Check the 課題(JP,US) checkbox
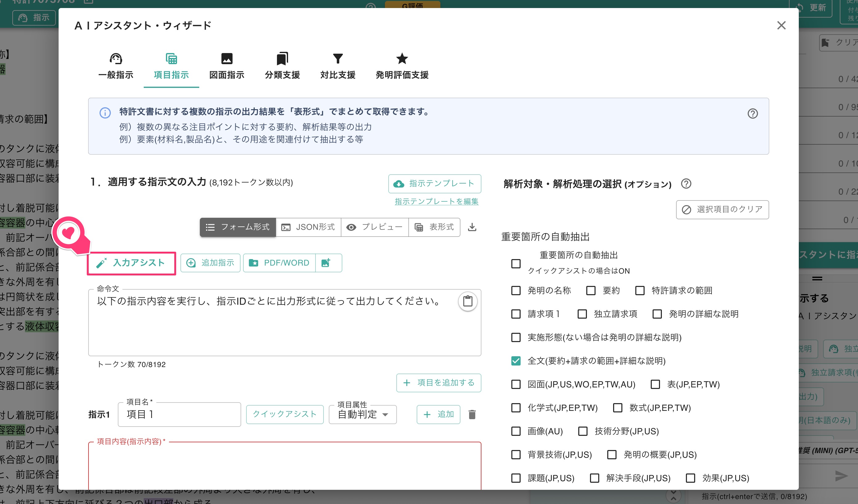858x504 pixels. click(x=516, y=478)
